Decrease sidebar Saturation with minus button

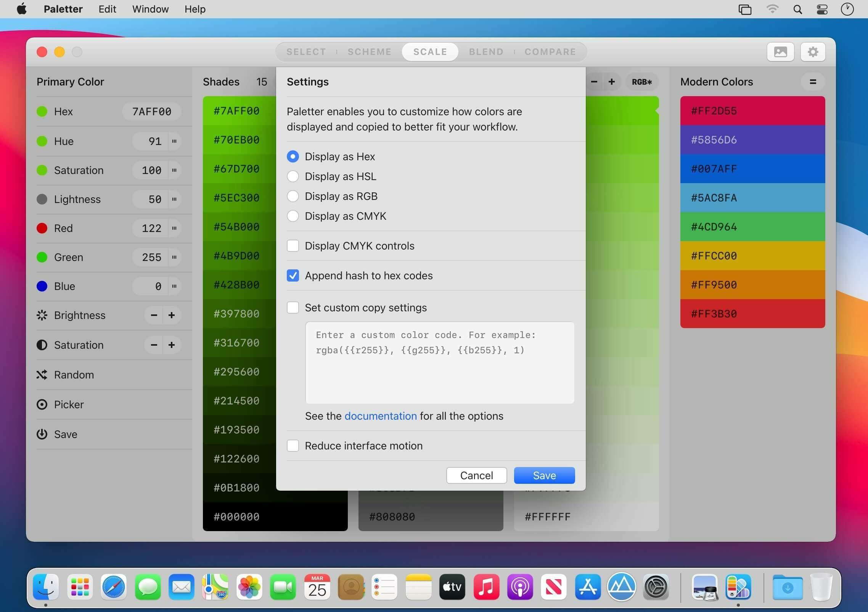154,345
